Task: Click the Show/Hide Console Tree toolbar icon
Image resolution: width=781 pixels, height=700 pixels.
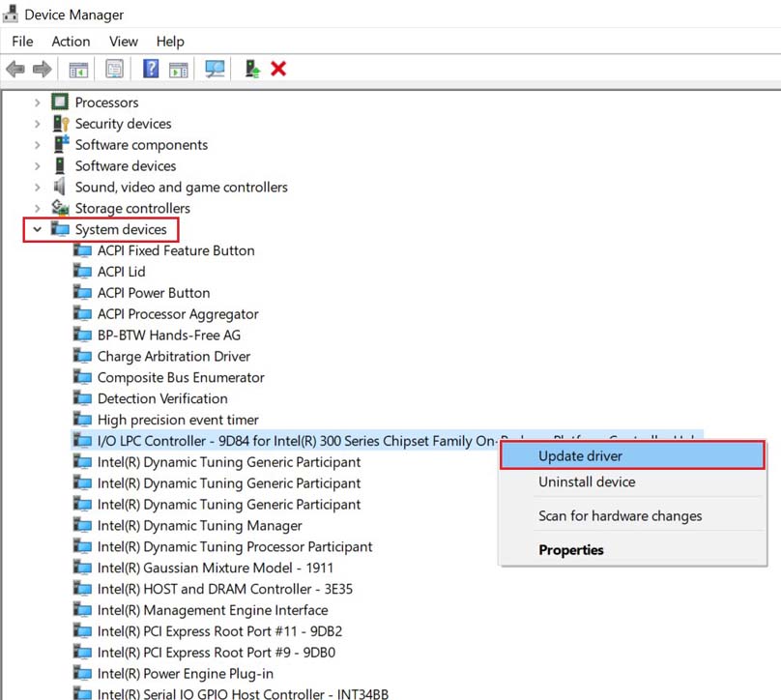Action: tap(78, 68)
